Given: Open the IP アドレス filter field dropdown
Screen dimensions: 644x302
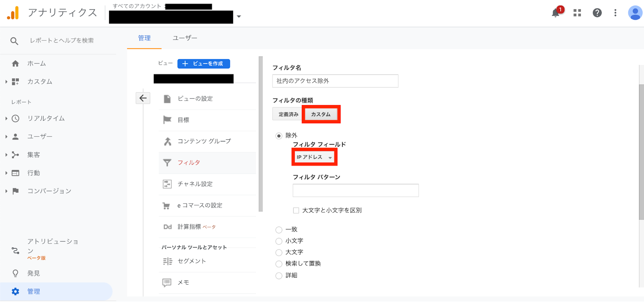Looking at the screenshot, I should click(314, 157).
